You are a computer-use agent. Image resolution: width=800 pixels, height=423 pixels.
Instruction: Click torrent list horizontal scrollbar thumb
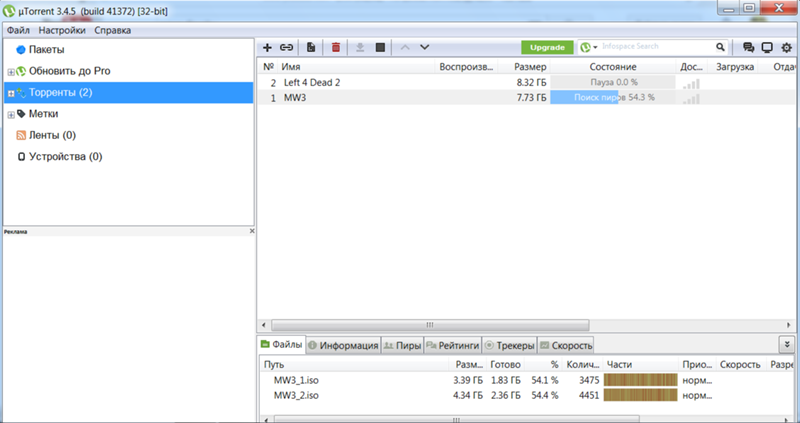430,325
